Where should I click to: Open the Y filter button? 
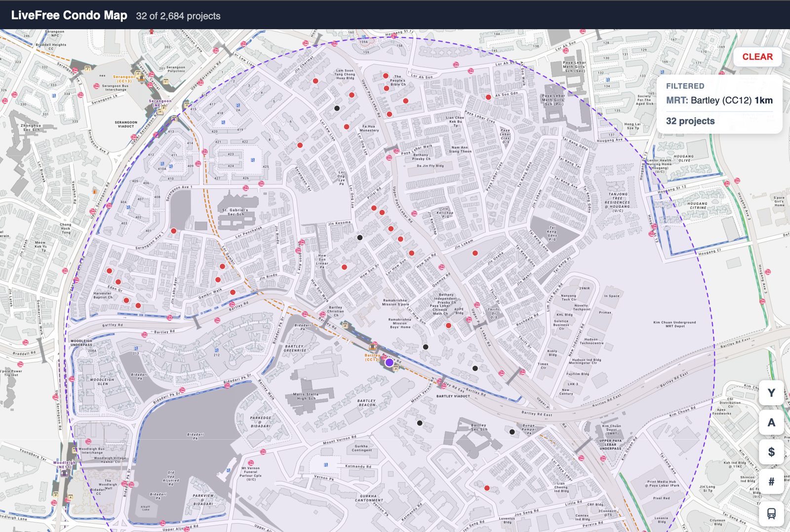[x=771, y=393]
